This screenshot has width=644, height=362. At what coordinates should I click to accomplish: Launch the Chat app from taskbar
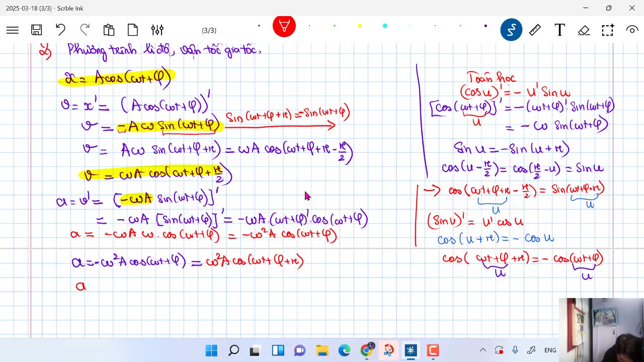click(x=300, y=350)
